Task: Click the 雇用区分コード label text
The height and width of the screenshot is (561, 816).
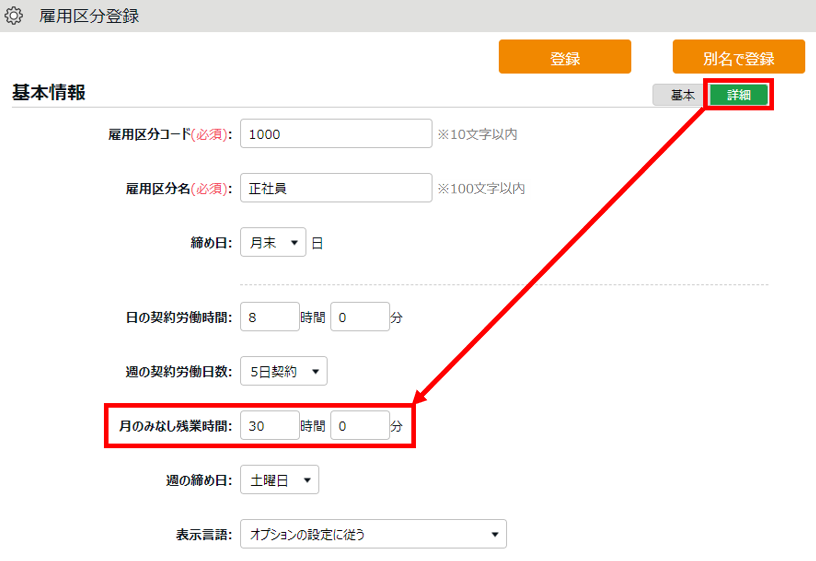Action: 170,134
